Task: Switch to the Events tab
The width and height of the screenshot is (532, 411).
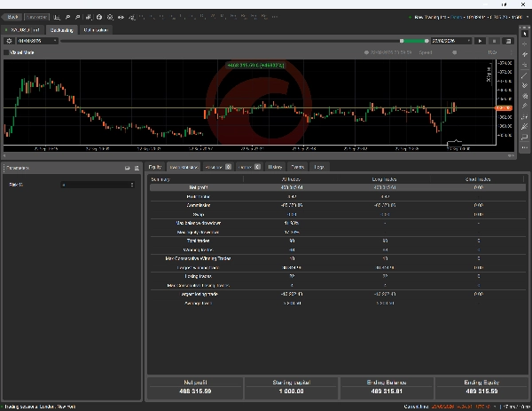Action: [298, 167]
